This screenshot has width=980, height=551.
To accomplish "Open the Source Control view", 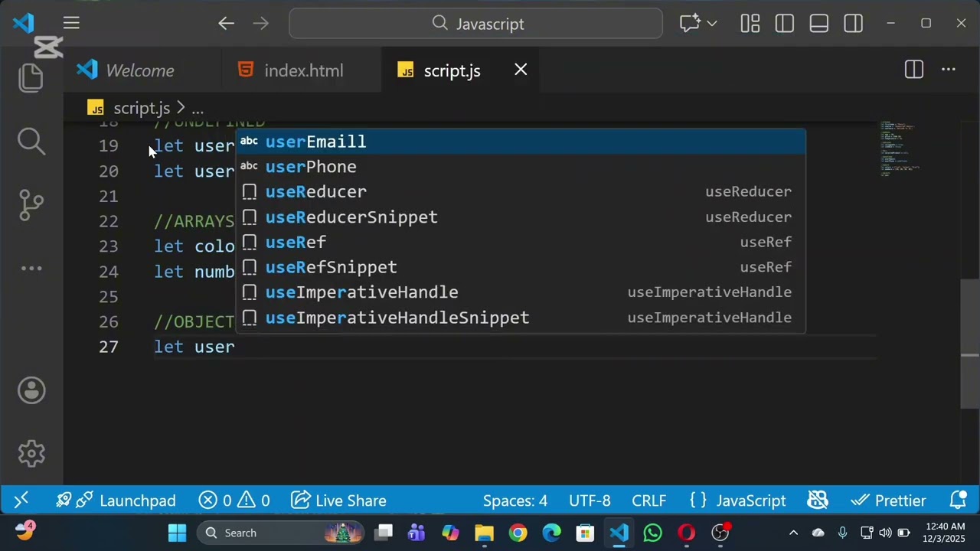I will [x=31, y=204].
